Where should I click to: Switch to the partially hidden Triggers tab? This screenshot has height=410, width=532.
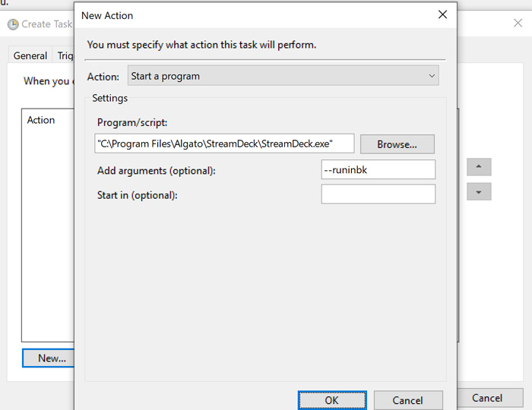tap(65, 55)
